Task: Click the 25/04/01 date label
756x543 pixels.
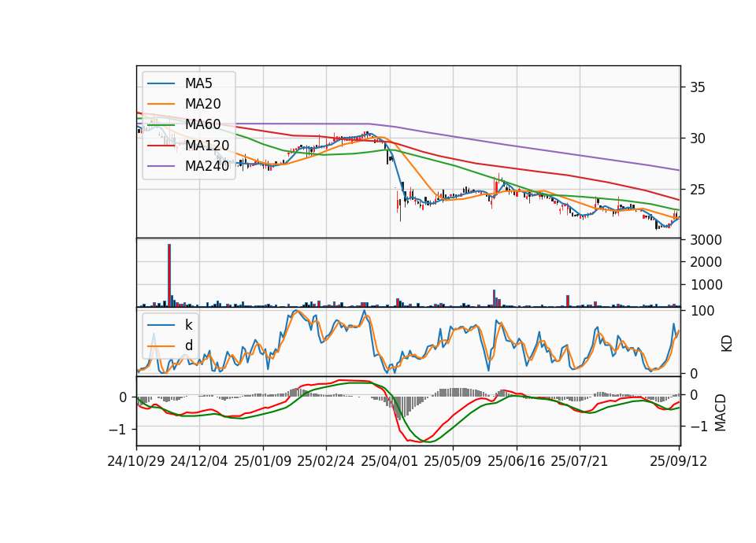Action: tap(390, 461)
